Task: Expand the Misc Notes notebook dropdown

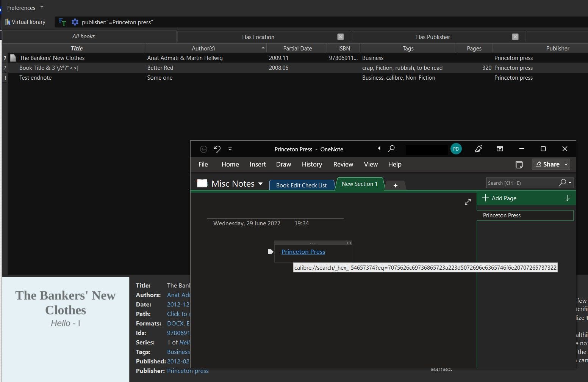Action: 261,184
